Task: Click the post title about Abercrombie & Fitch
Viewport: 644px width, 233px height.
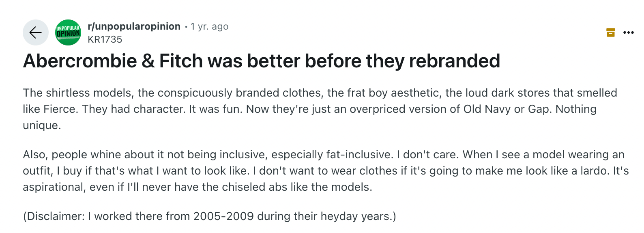Action: (262, 61)
